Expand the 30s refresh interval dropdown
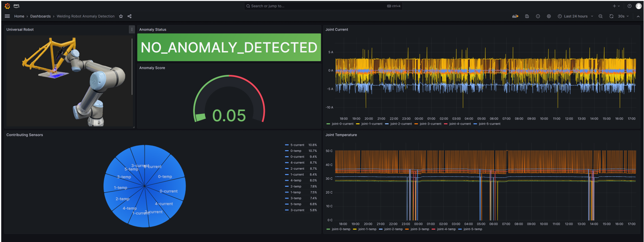 tap(623, 16)
